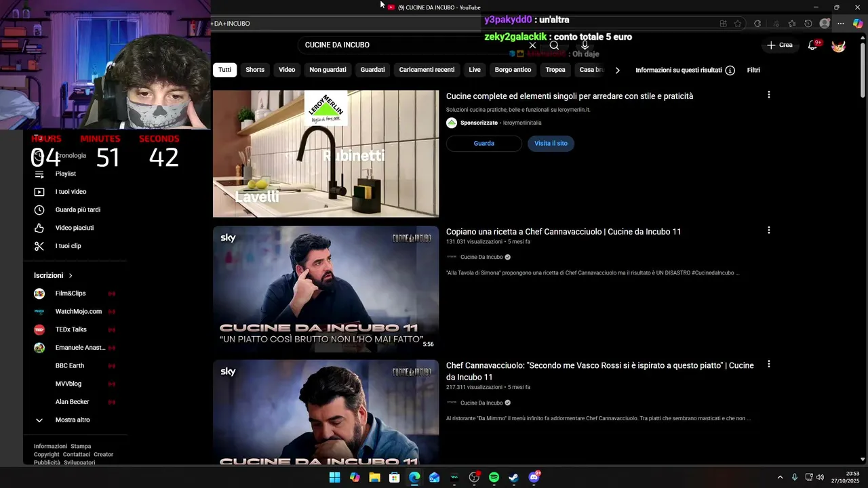Open options menu for the Leroy Merlin ad
Screen dimensions: 868x488
click(768, 95)
